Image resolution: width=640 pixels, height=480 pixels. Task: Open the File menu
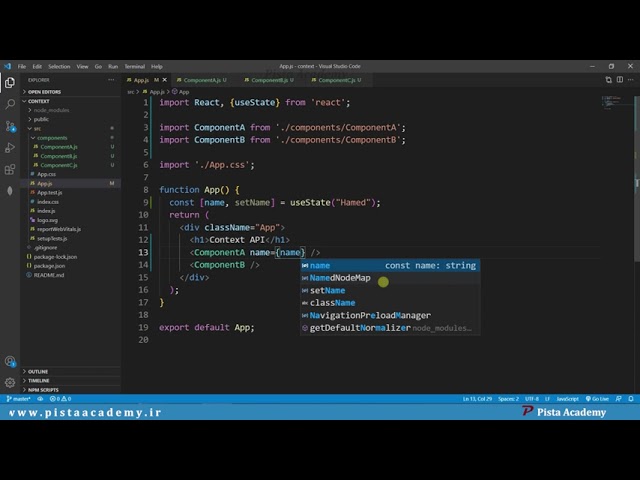point(22,67)
